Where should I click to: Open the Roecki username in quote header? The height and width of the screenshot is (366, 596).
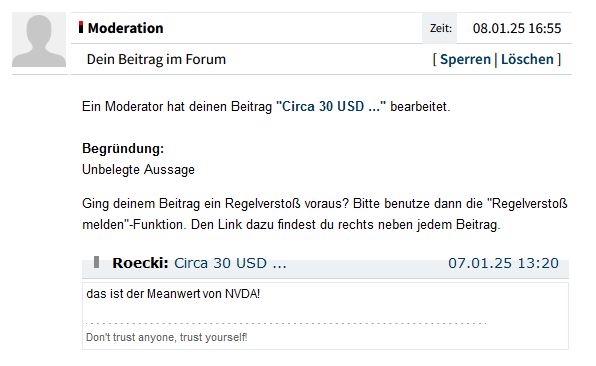(x=140, y=263)
